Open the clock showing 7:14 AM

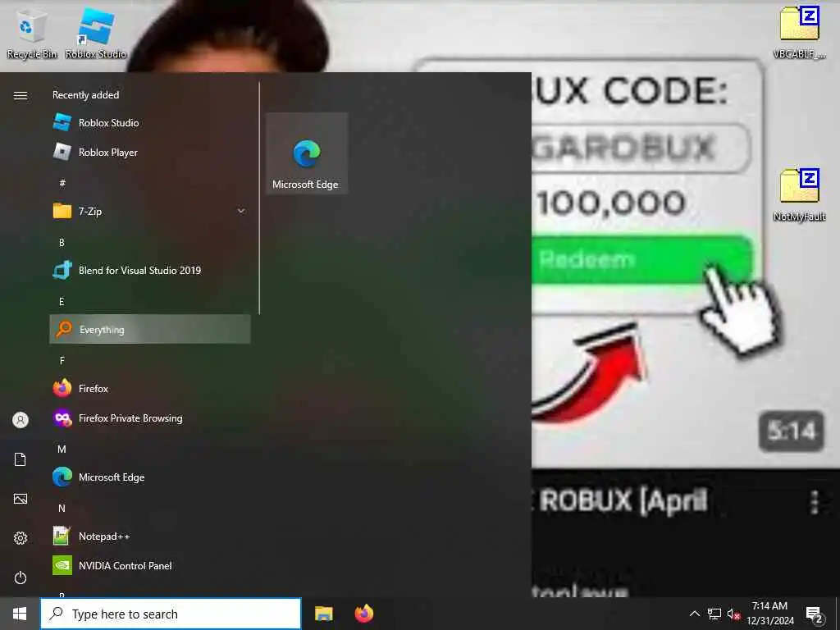coord(769,614)
